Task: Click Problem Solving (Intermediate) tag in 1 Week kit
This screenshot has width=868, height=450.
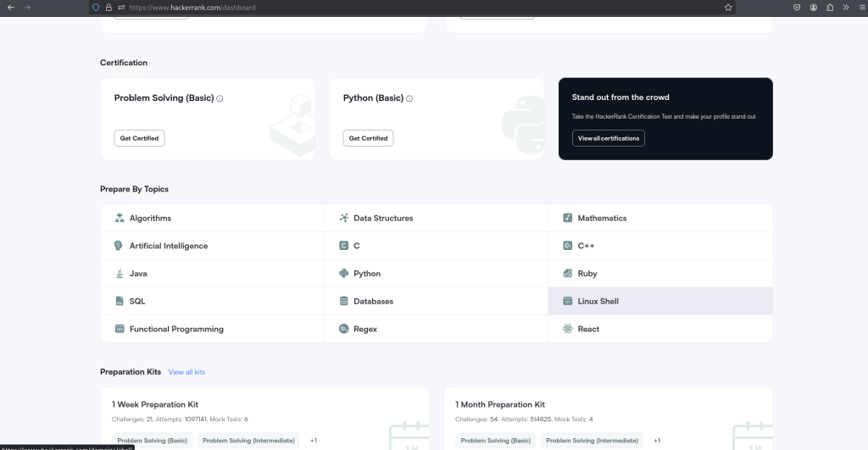Action: pyautogui.click(x=248, y=441)
